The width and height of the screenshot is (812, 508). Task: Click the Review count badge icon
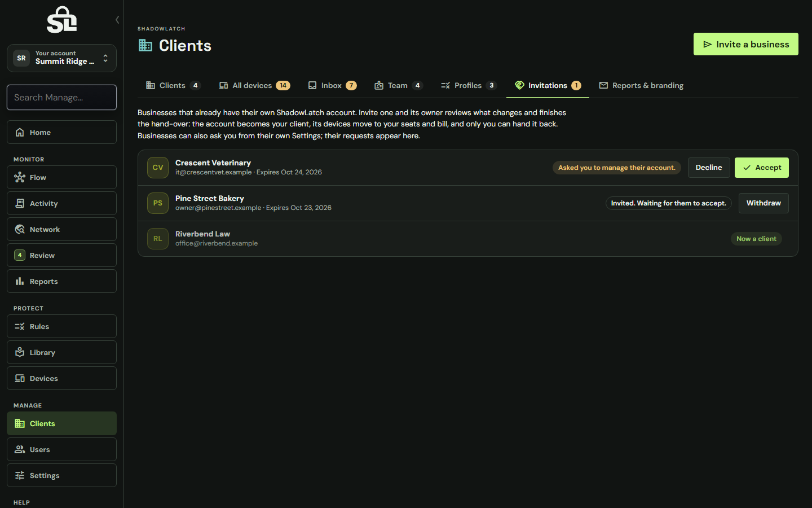(20, 255)
